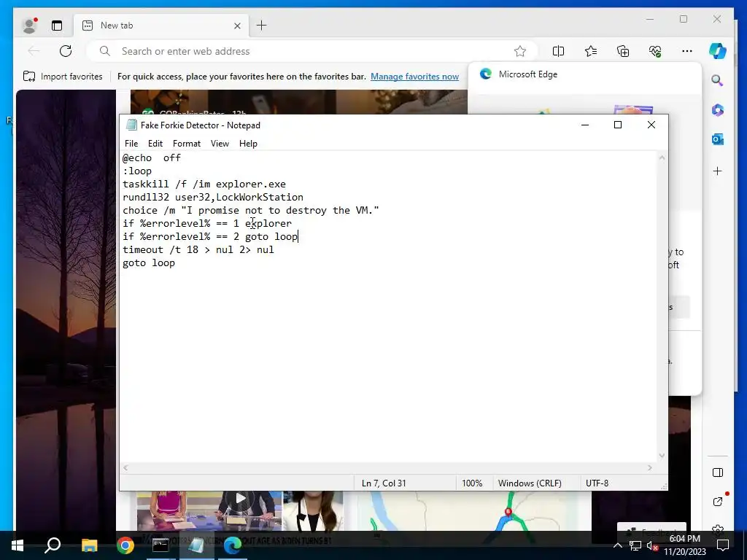Switch to Notepad taskbar icon
Screen dimensions: 747x560
[x=196, y=545]
